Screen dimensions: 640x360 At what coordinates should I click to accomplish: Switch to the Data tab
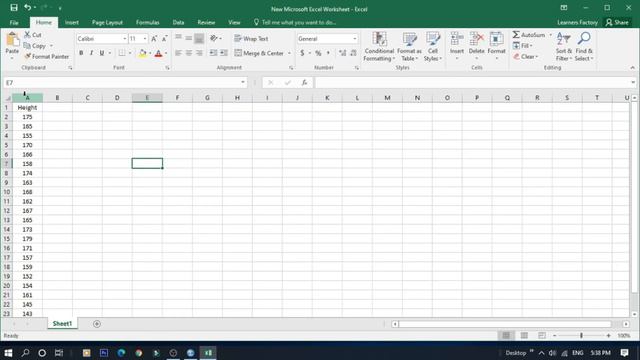tap(178, 22)
